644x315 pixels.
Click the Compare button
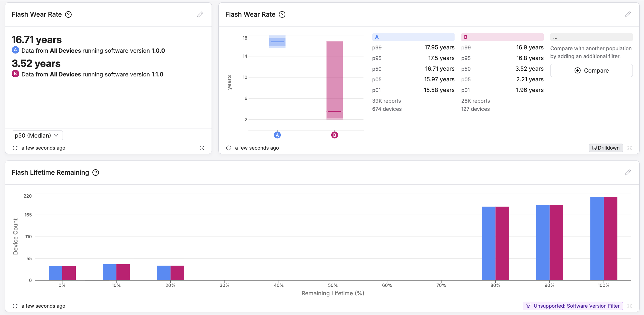coord(591,70)
